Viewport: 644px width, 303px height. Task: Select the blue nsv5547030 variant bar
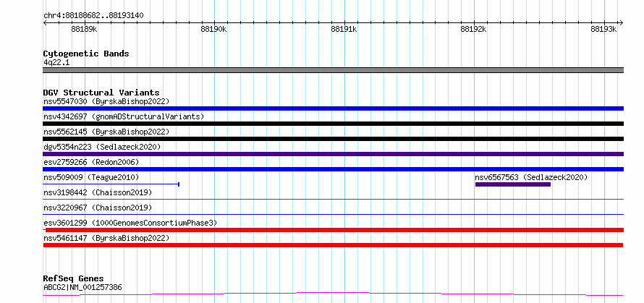[333, 108]
